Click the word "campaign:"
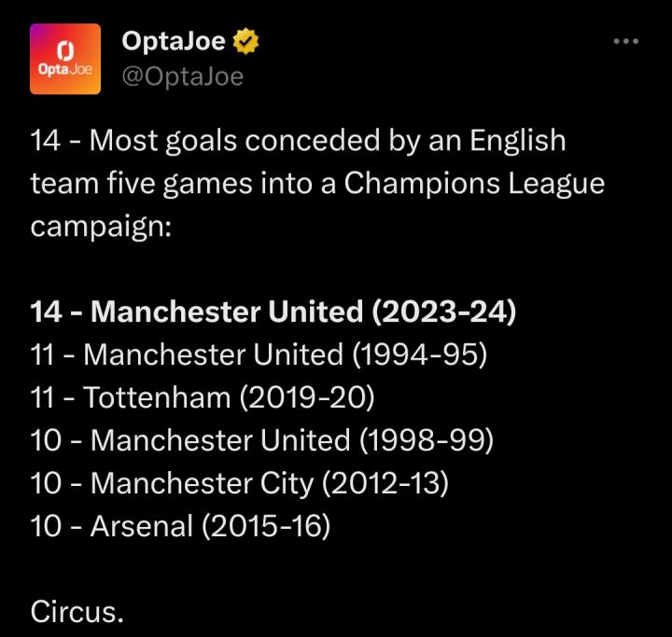 (101, 227)
